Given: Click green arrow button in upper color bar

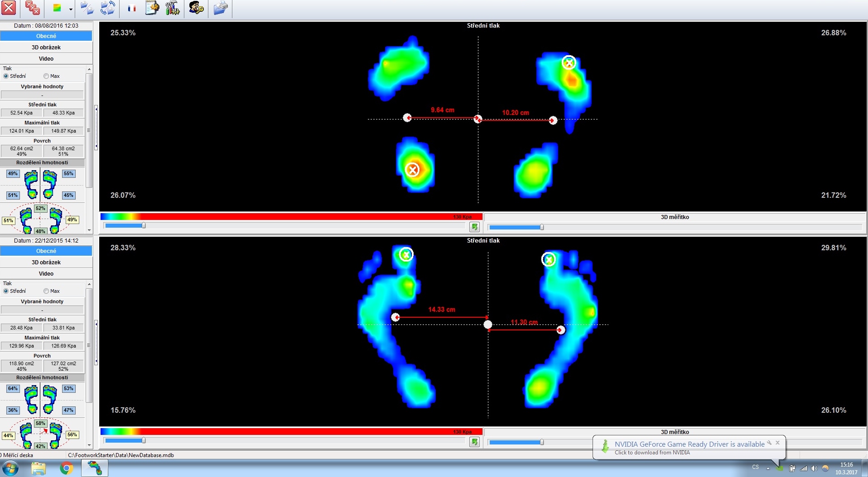Looking at the screenshot, I should point(474,227).
